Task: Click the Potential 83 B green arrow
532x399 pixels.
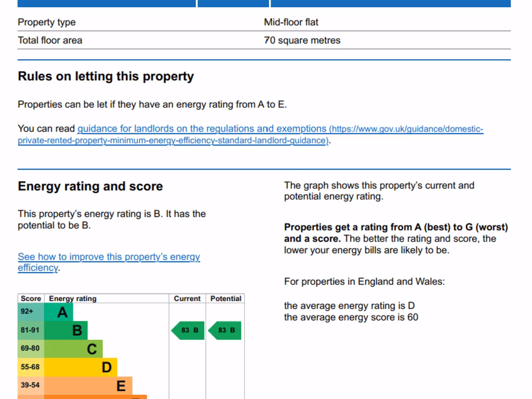Action: (225, 330)
